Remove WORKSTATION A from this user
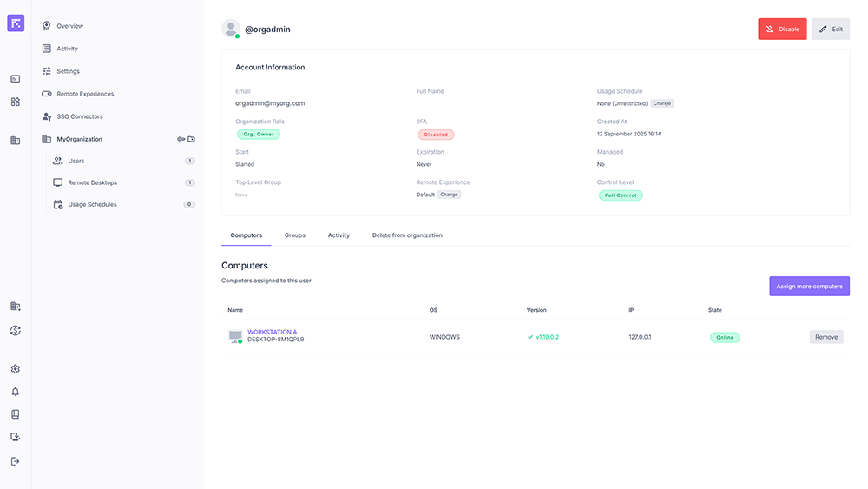The width and height of the screenshot is (868, 489). click(x=825, y=337)
